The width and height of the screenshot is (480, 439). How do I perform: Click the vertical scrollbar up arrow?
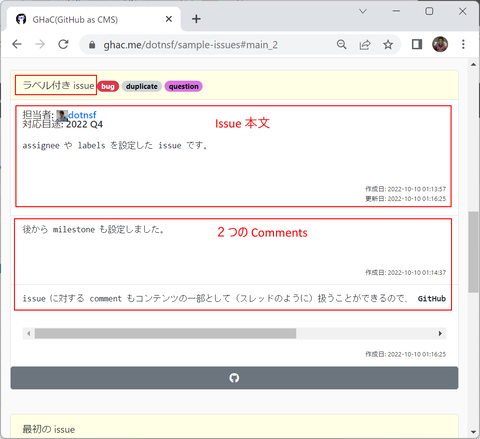click(x=473, y=65)
